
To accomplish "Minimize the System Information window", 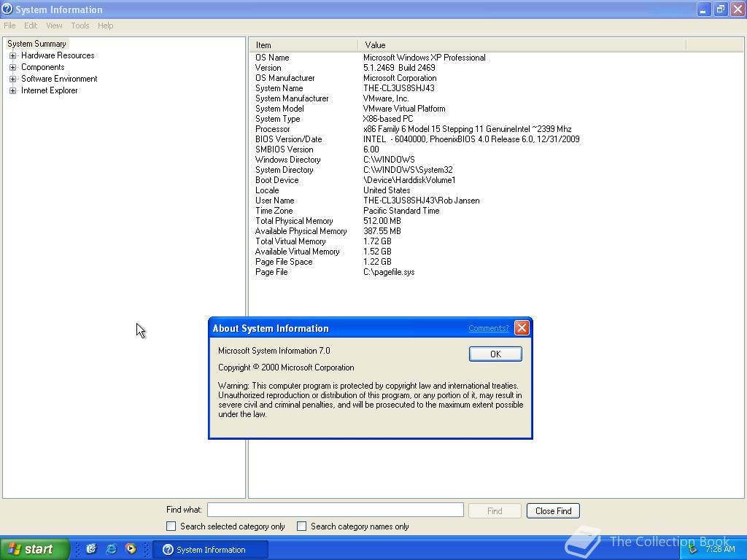I will [x=704, y=9].
